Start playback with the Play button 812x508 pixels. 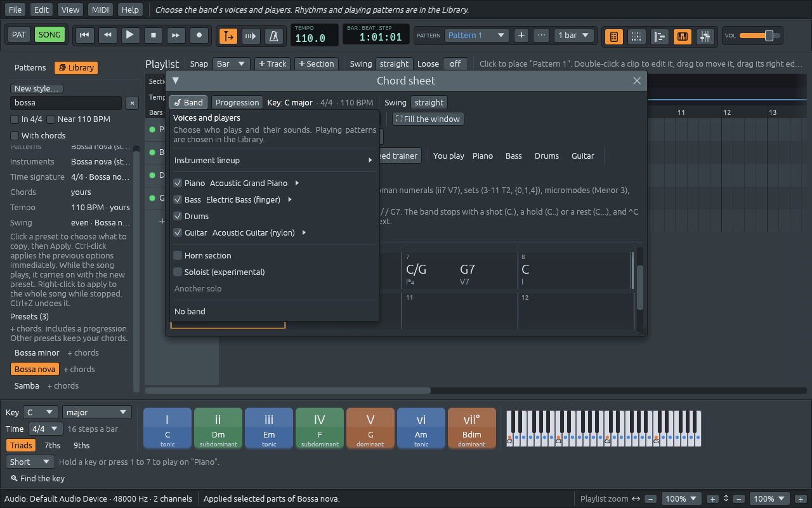pos(130,35)
